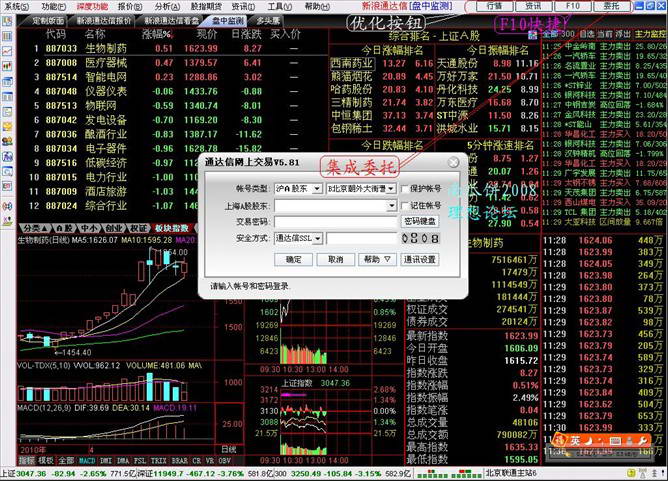Open the 沪A股东 account type dropdown

[x=317, y=189]
